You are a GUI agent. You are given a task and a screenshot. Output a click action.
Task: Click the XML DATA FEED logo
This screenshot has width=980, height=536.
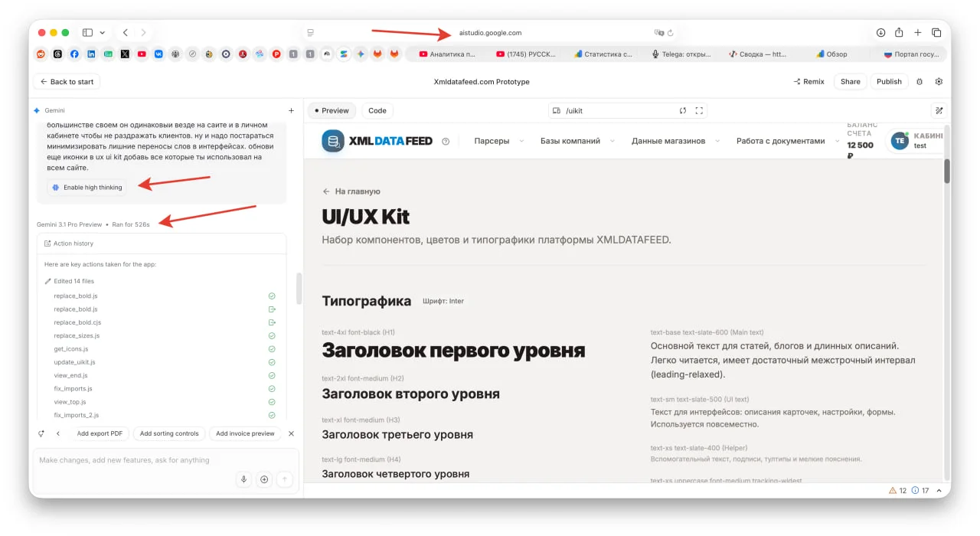pos(377,141)
